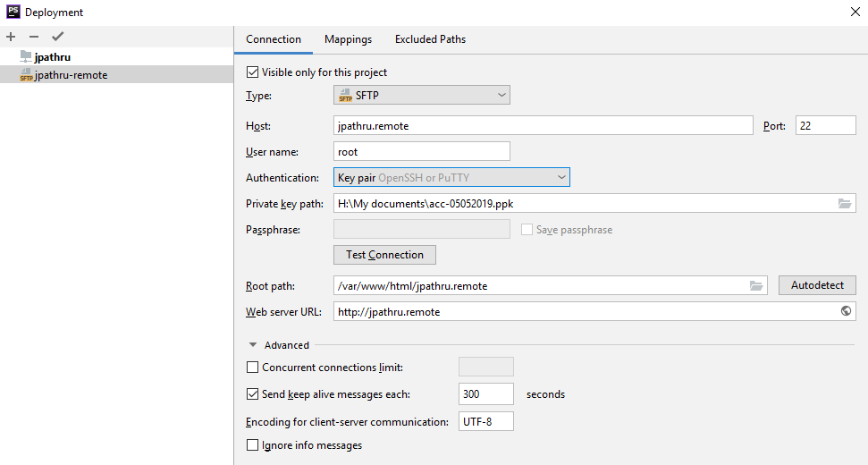Enable Ignore info messages checkbox
The image size is (868, 465).
point(252,445)
